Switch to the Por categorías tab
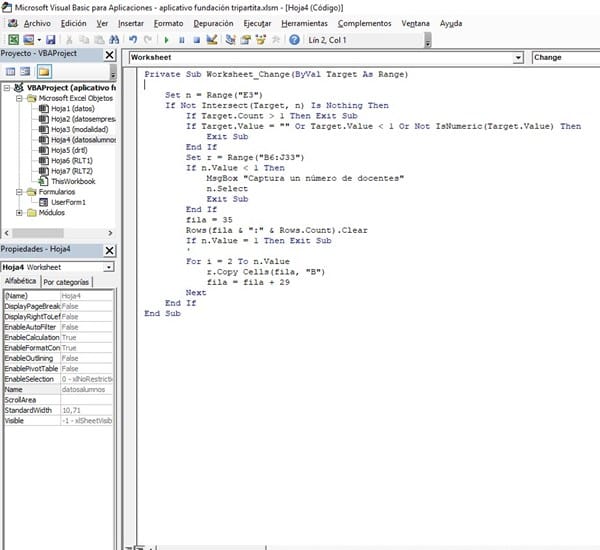The width and height of the screenshot is (600, 550). tap(68, 282)
